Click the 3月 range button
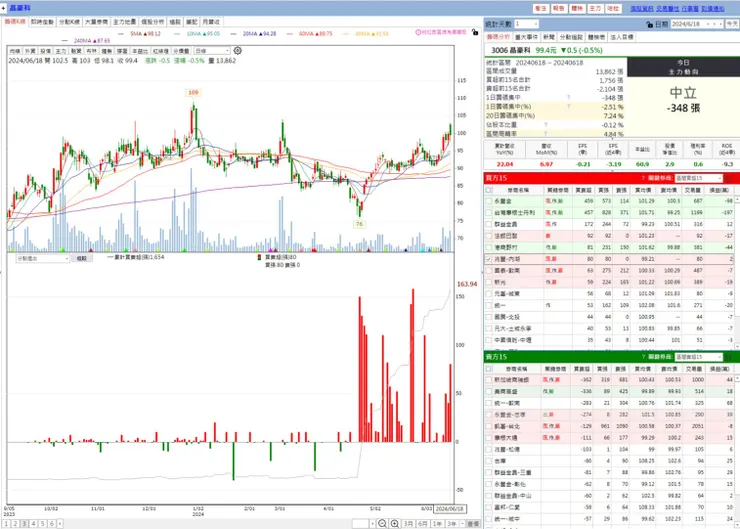 pyautogui.click(x=409, y=524)
